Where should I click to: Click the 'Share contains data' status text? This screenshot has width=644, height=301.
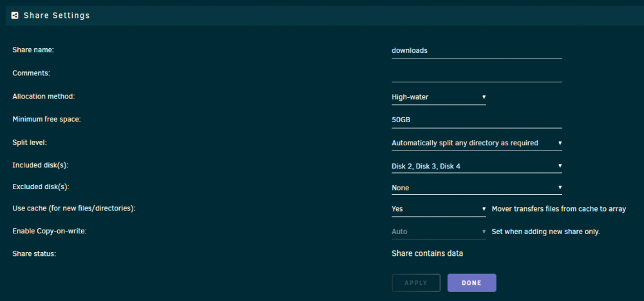point(428,253)
